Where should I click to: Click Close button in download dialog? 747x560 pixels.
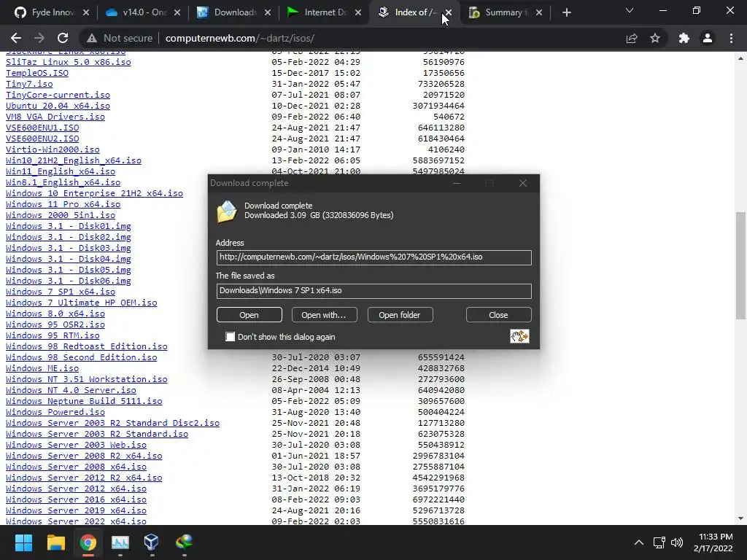[x=498, y=315]
